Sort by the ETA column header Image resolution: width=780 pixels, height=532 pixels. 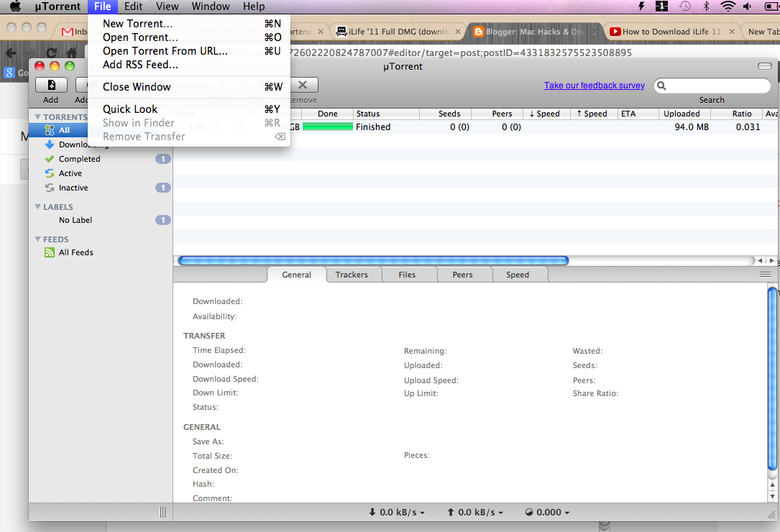pos(638,114)
